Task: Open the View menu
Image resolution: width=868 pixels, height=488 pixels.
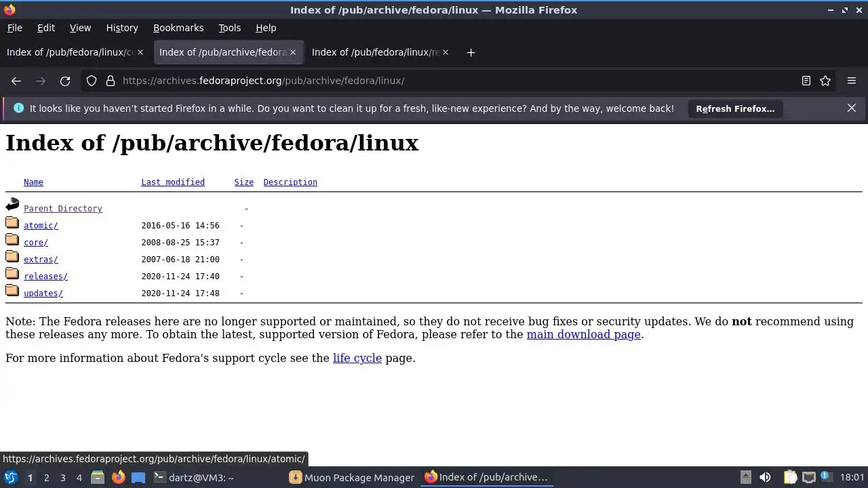Action: pos(80,28)
